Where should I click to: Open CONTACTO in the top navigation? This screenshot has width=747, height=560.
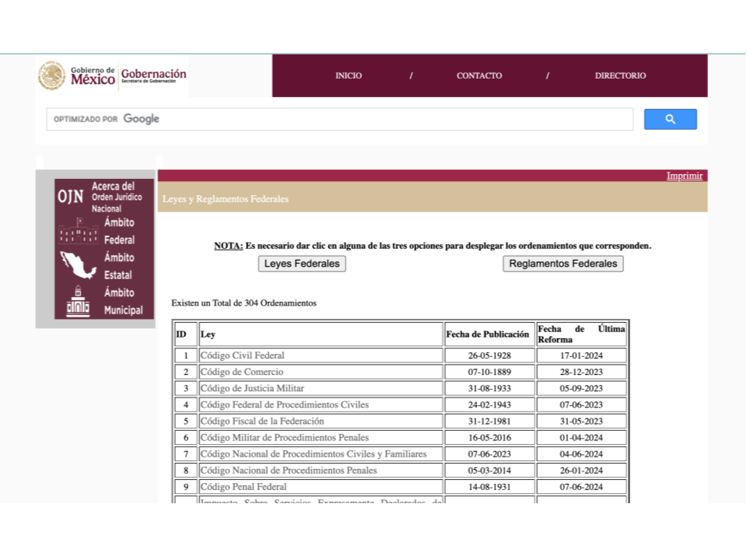click(479, 75)
